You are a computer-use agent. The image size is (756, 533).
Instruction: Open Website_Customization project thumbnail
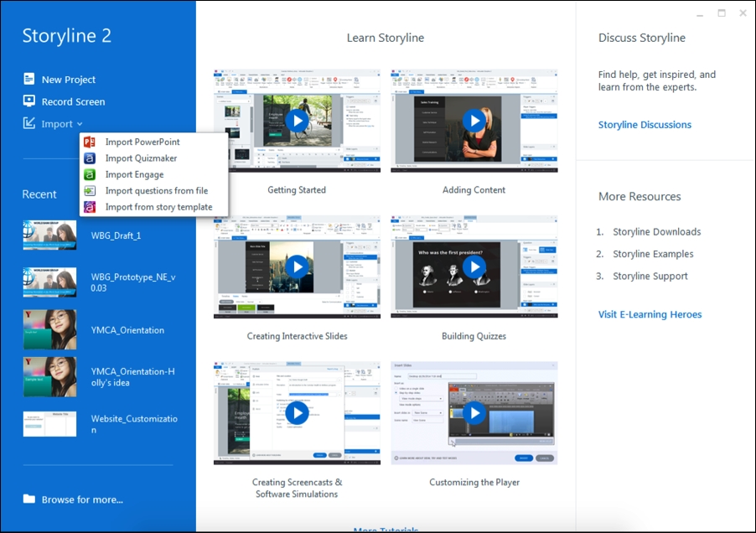coord(49,424)
